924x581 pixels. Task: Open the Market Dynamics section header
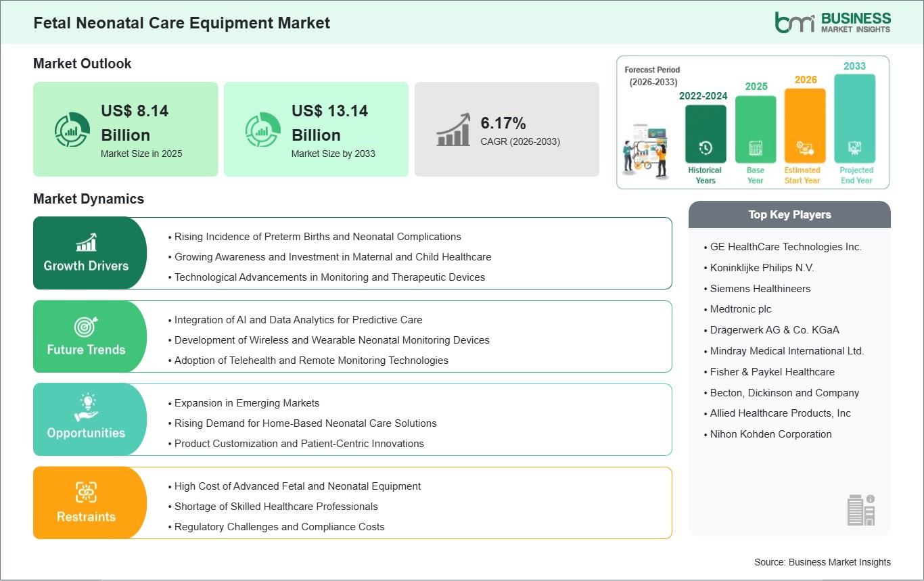(88, 199)
